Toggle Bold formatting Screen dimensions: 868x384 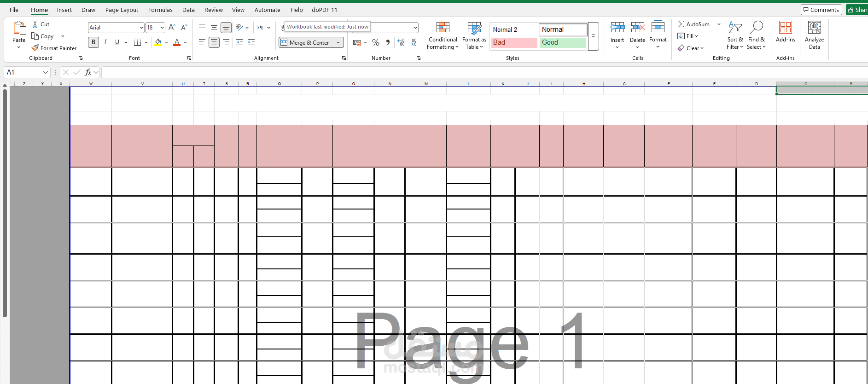93,42
